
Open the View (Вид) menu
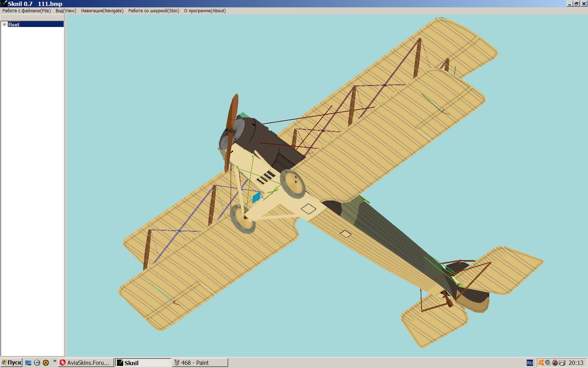66,11
